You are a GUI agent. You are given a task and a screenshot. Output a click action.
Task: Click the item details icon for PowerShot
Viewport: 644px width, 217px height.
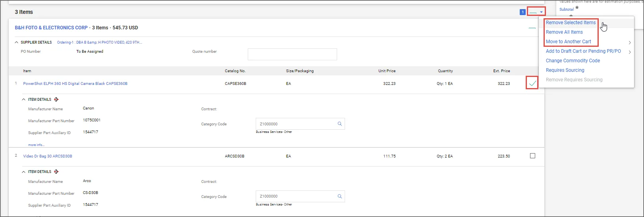(x=56, y=100)
